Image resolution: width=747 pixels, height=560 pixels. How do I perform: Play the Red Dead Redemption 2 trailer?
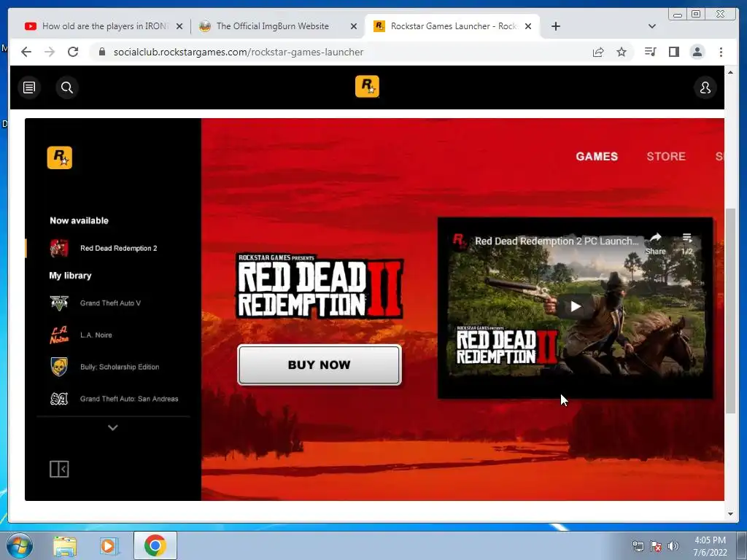576,306
